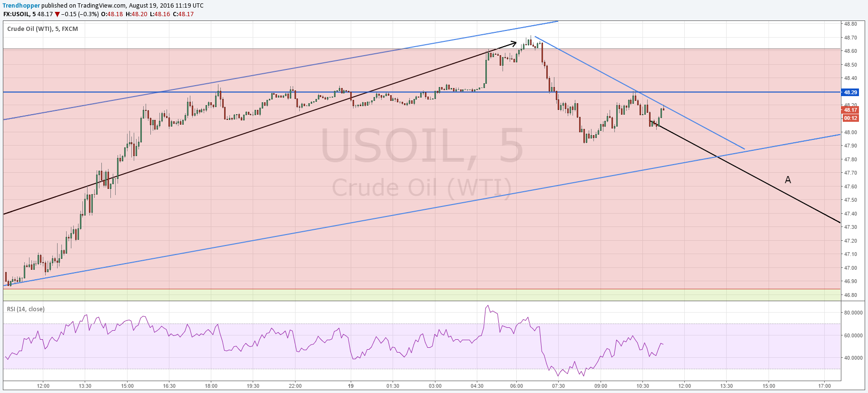Click the 01:30 time axis label
Viewport: 868px width, 393px height.
pyautogui.click(x=393, y=386)
